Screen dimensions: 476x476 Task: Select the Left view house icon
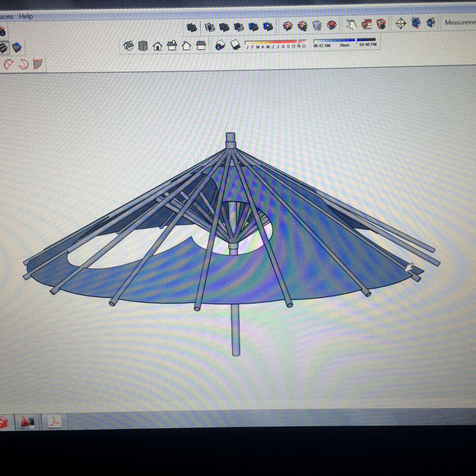click(x=201, y=45)
